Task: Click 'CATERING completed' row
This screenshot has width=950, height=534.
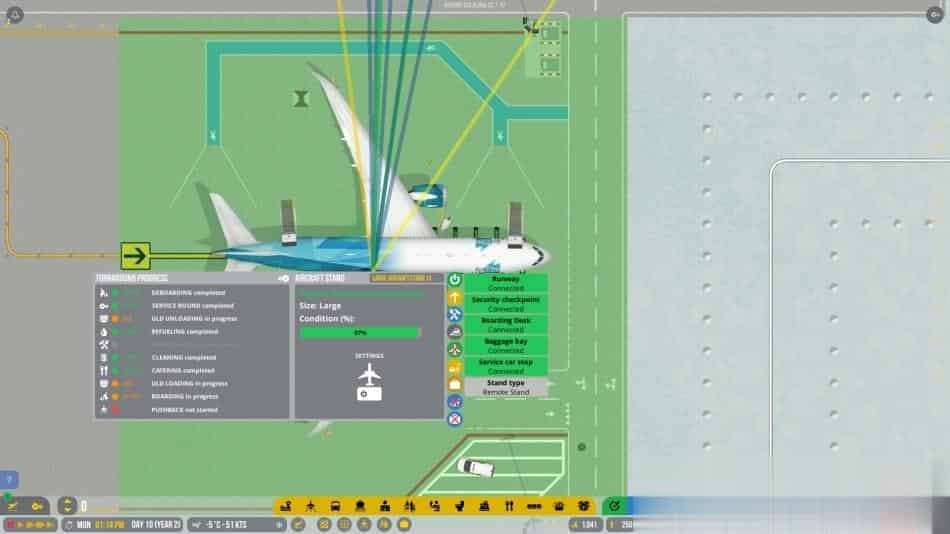Action: [x=191, y=370]
